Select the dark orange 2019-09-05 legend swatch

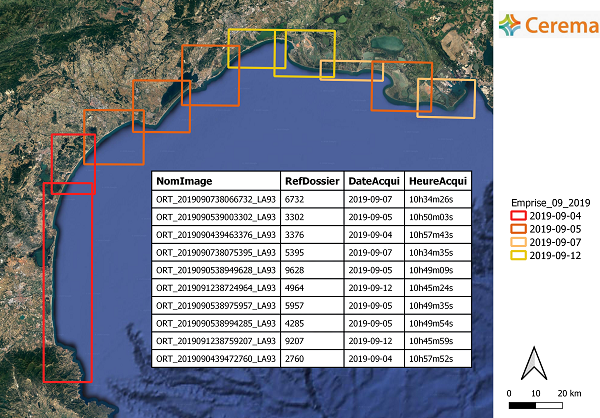(x=519, y=228)
